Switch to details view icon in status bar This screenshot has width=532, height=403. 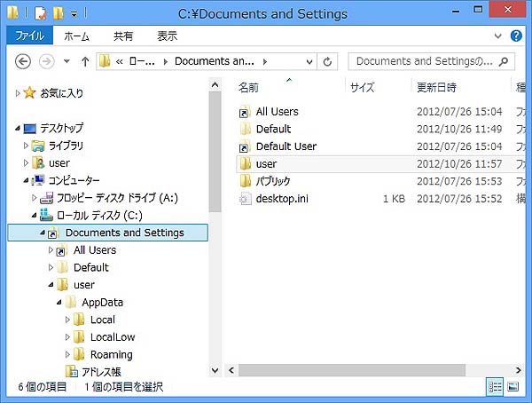point(494,386)
